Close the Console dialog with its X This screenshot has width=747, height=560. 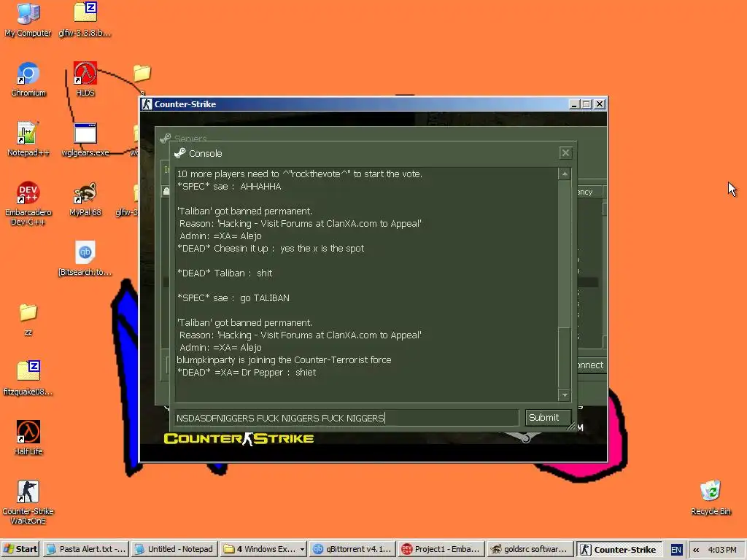pos(565,153)
